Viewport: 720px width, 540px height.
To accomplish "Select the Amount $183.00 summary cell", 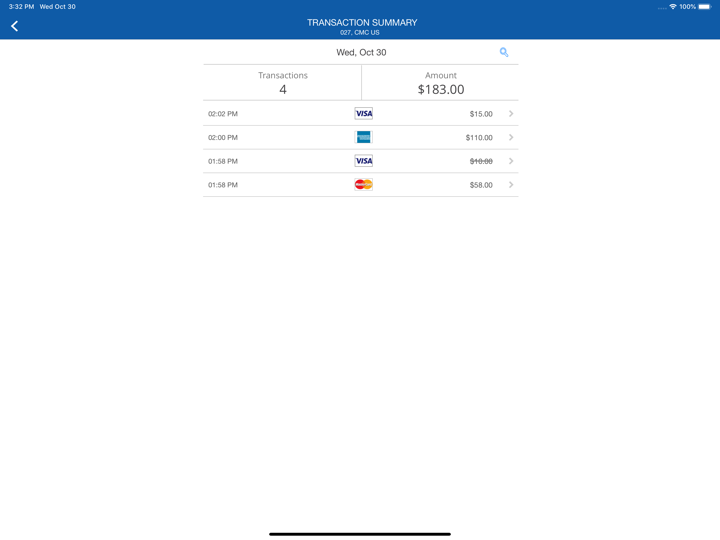I will [440, 83].
